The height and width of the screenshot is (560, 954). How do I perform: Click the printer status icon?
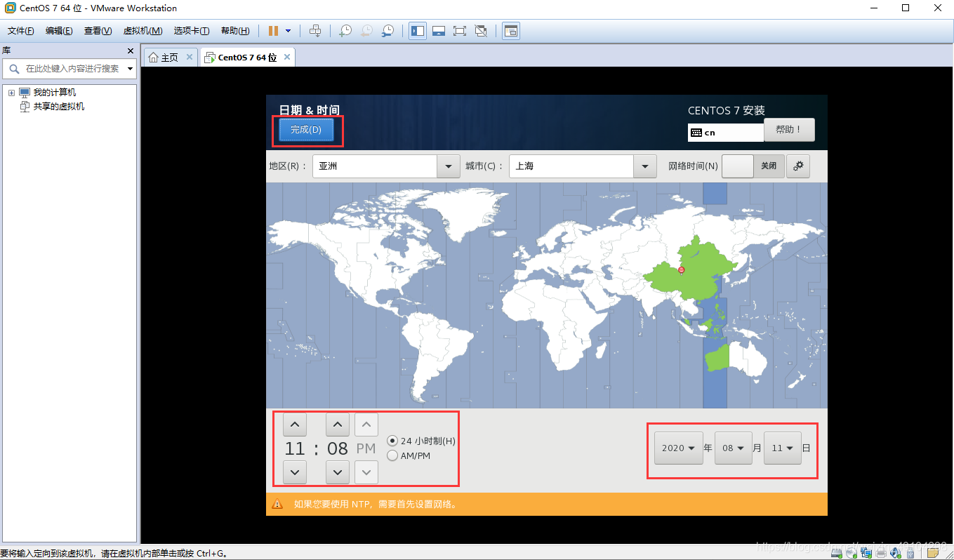click(x=881, y=553)
